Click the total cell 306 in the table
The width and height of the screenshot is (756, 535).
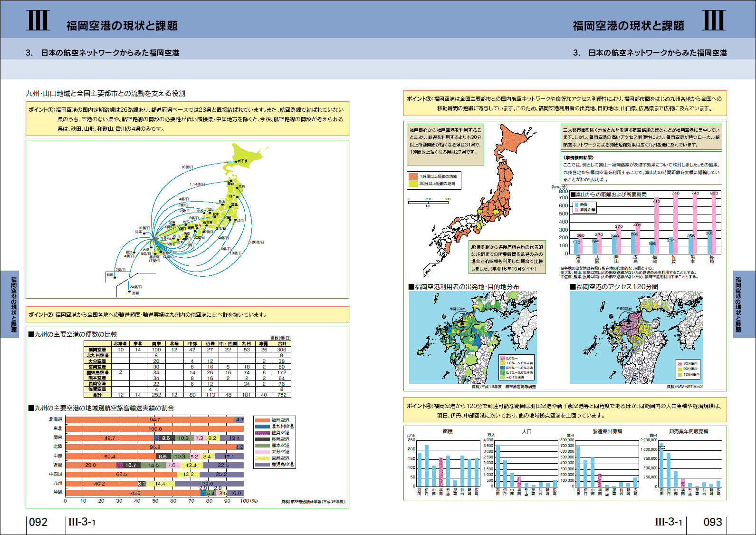tap(282, 350)
